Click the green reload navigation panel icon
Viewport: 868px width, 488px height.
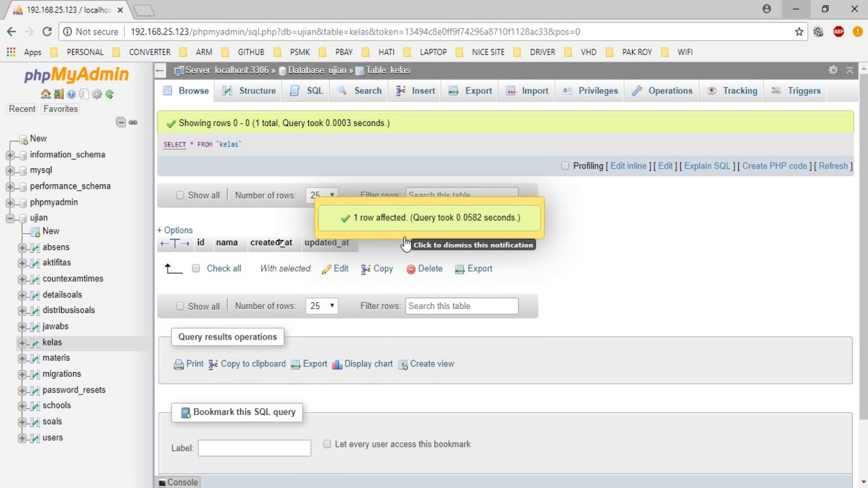[109, 94]
